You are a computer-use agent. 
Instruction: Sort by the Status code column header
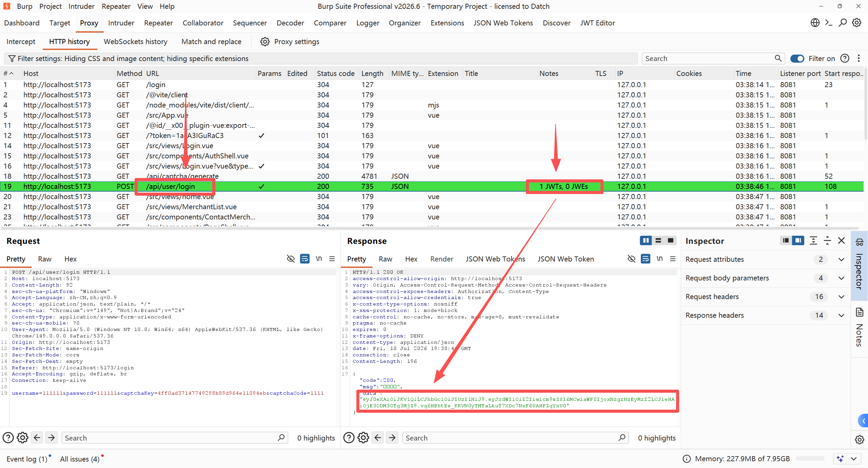[x=336, y=74]
